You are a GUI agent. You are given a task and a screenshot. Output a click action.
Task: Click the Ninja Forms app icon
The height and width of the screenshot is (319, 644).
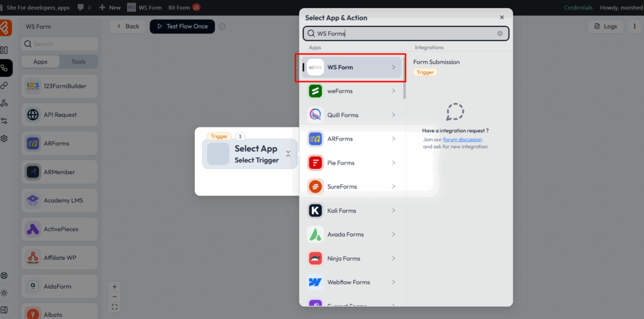tap(315, 259)
